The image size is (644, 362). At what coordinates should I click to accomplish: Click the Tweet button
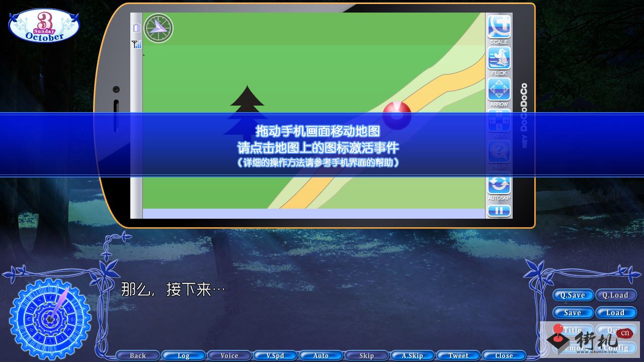[x=458, y=355]
